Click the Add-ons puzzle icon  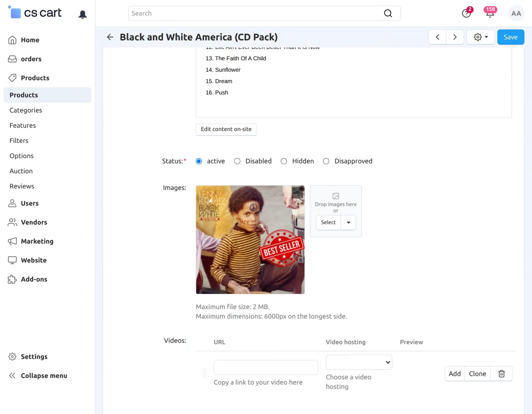(x=12, y=279)
